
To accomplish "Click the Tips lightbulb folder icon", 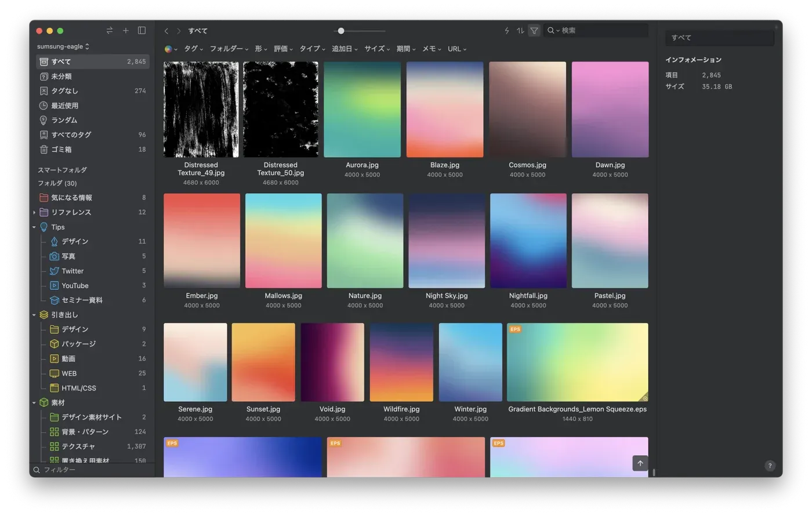I will [x=43, y=227].
